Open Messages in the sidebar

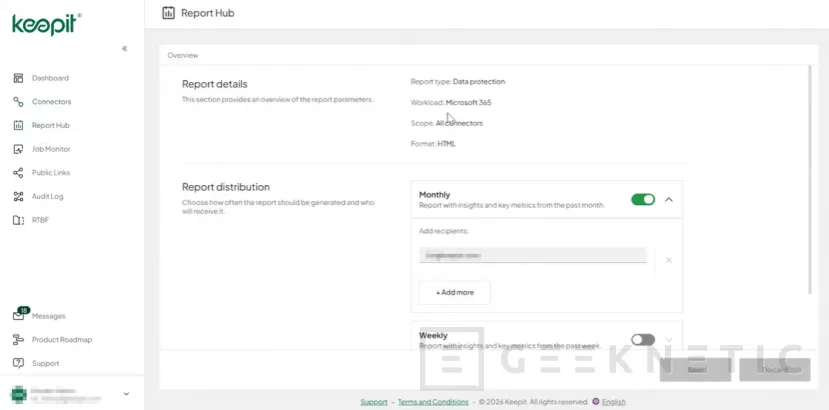coord(49,316)
